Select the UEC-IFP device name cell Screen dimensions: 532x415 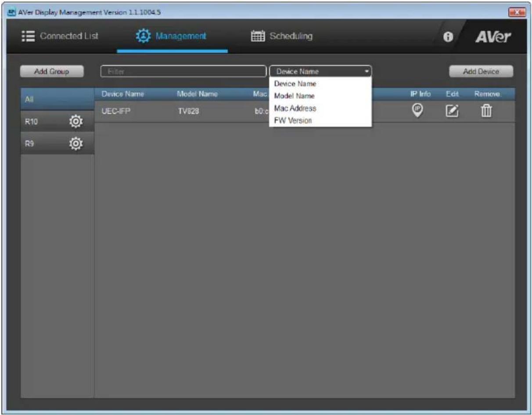tap(116, 112)
